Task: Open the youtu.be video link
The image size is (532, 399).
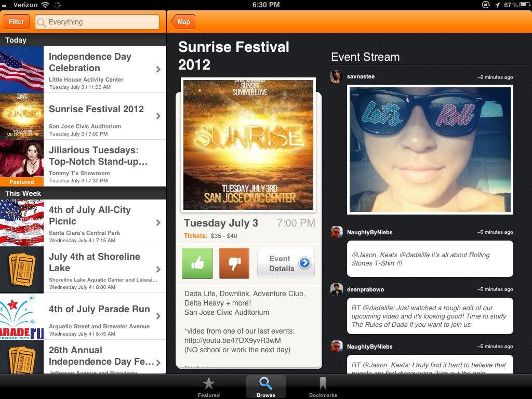Action: pyautogui.click(x=232, y=340)
